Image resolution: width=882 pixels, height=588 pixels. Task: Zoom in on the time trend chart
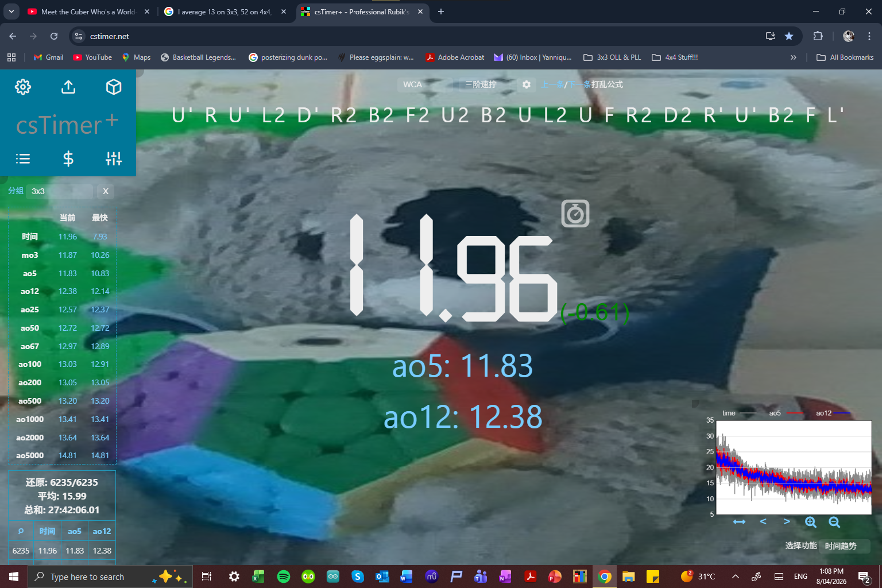click(x=810, y=522)
